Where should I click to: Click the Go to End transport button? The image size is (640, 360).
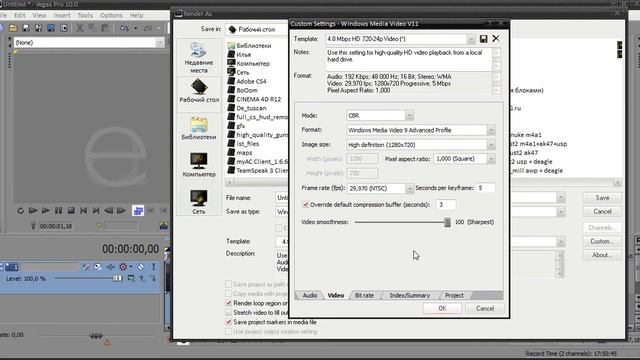[96, 211]
